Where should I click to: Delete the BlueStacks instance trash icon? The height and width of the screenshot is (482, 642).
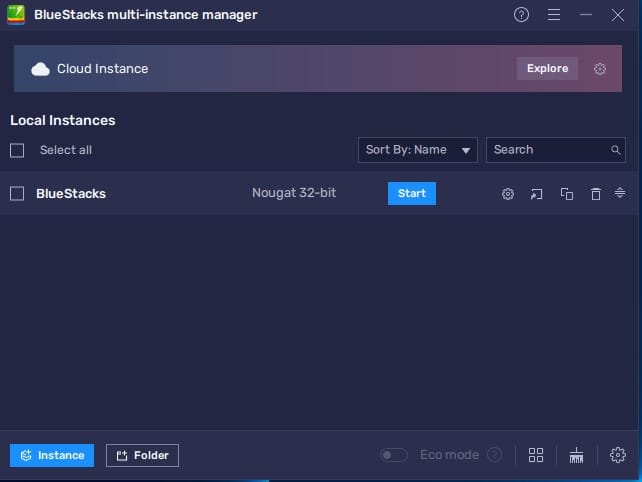(596, 194)
